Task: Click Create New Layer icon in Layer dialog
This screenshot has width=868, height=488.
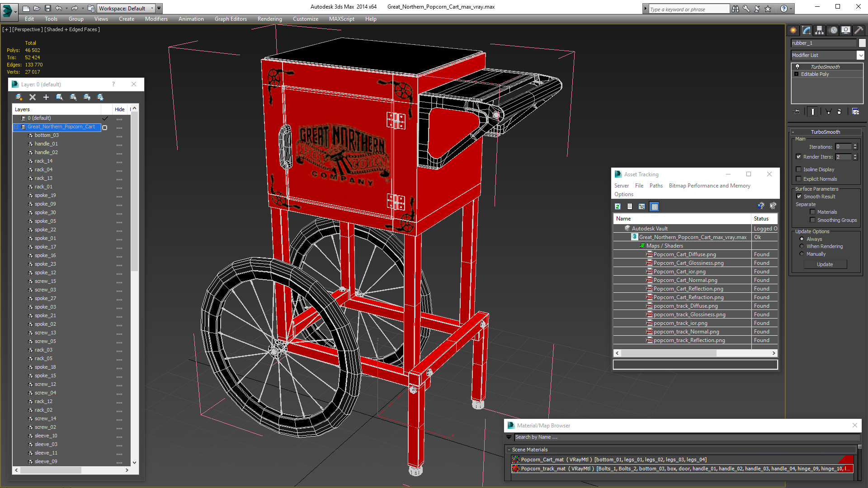Action: (x=19, y=97)
